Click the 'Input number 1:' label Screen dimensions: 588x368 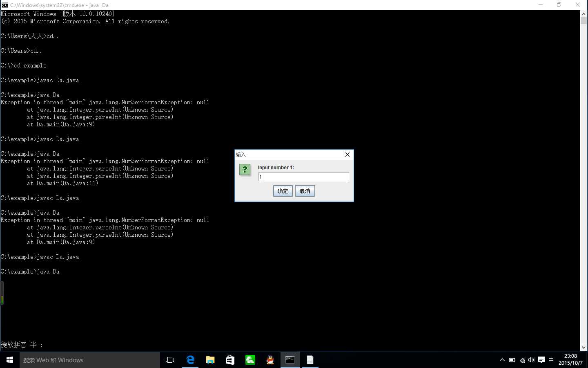pyautogui.click(x=276, y=168)
